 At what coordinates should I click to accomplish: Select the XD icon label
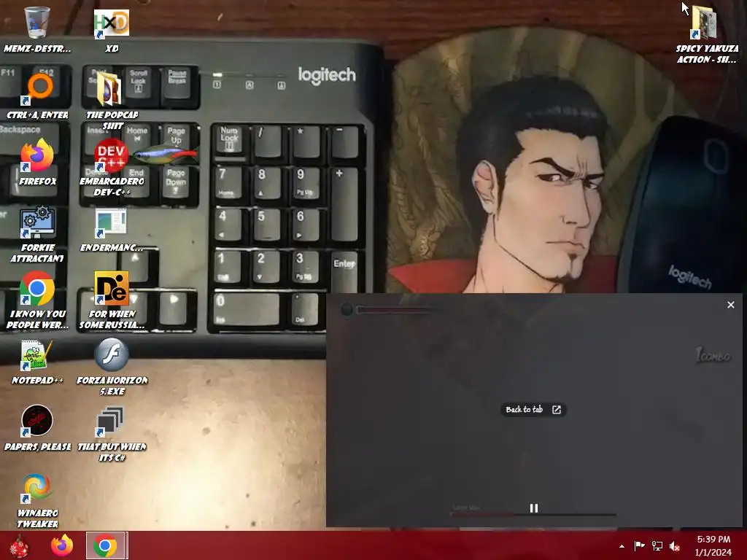tap(112, 49)
